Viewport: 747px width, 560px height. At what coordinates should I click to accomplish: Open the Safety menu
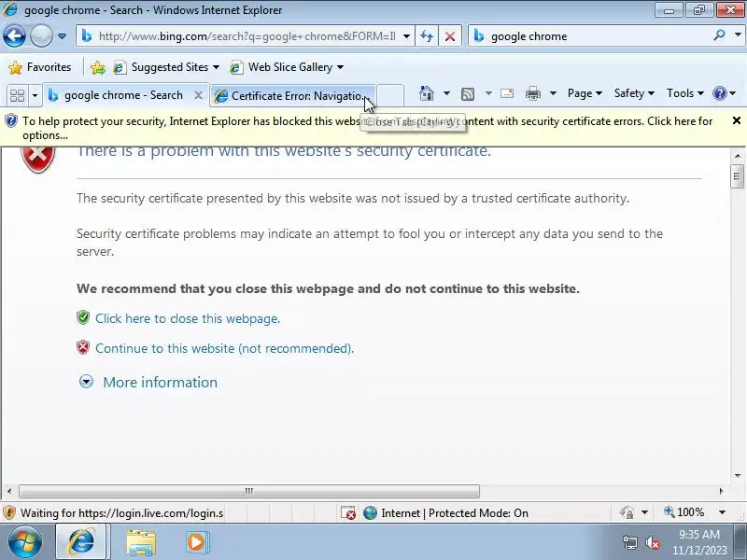[634, 93]
